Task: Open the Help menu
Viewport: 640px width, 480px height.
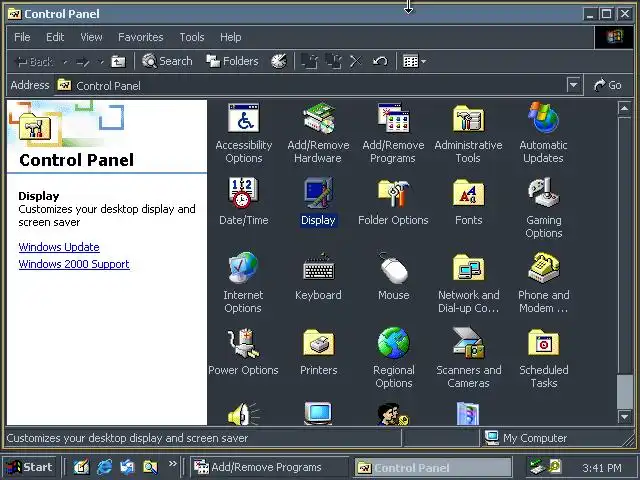Action: click(231, 37)
